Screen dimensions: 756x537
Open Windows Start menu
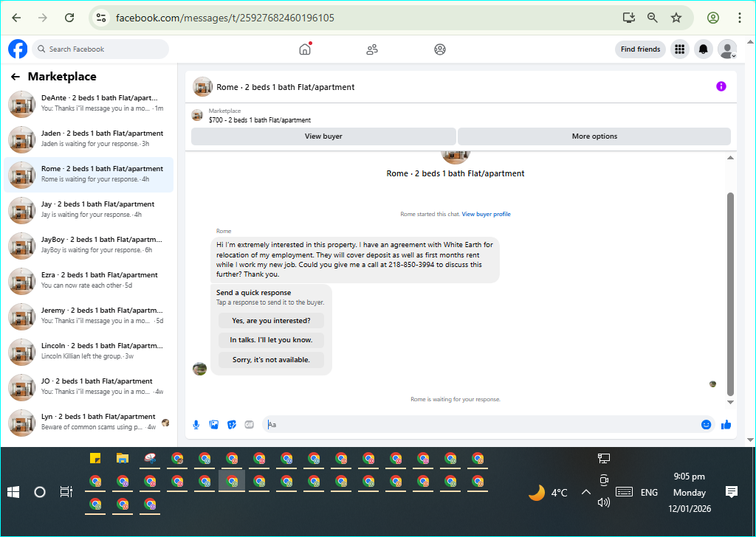[13, 492]
